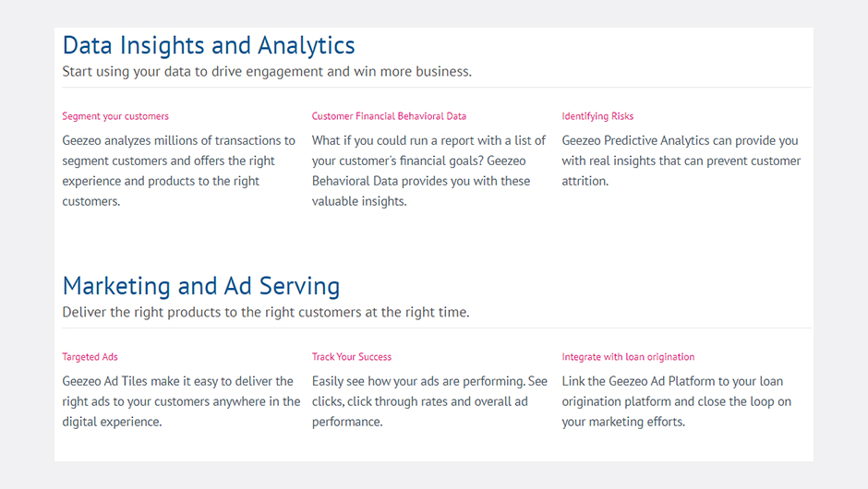Click the ads performing description text

click(x=429, y=401)
